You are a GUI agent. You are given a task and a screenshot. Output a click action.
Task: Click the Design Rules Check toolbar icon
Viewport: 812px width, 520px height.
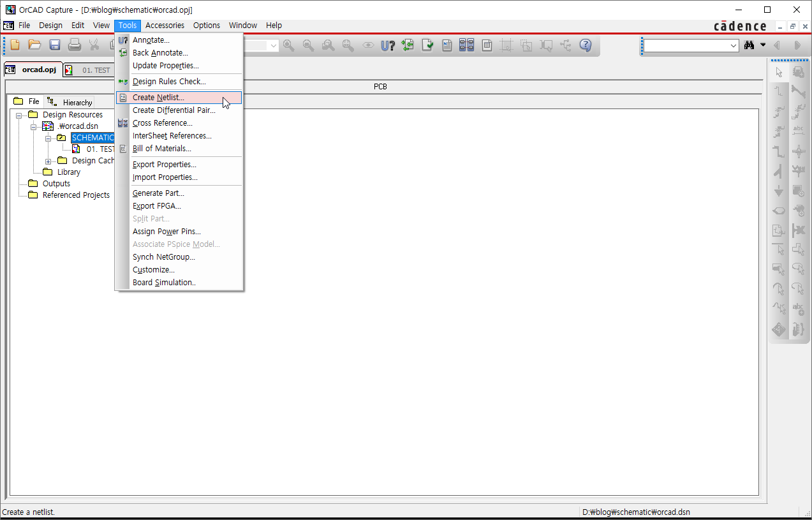tap(427, 45)
